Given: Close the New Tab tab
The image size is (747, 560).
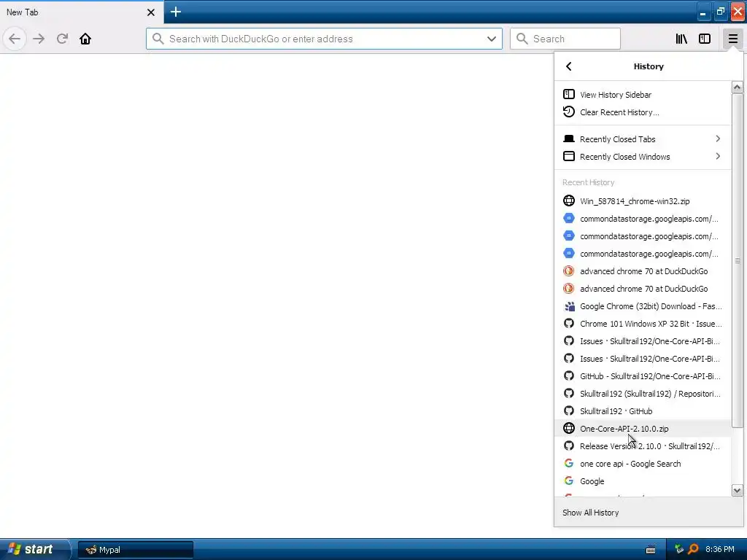Looking at the screenshot, I should pos(151,12).
